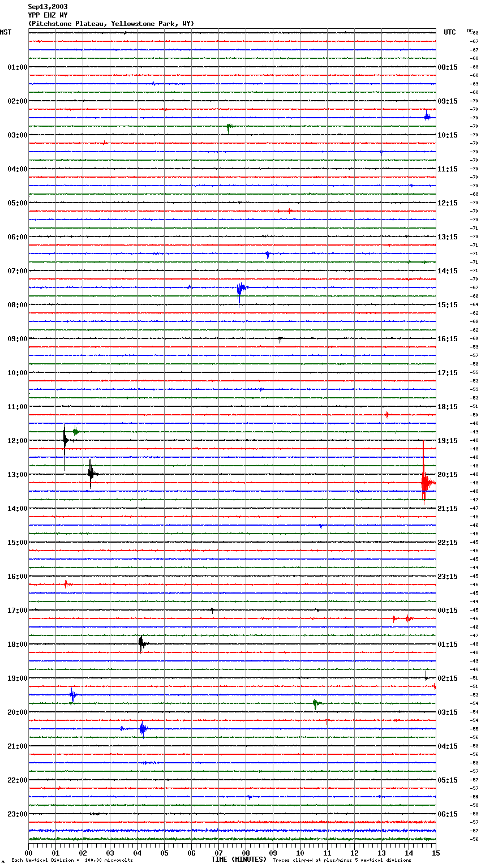Screen dimensions: 481x868
Task: Click the 12:00 MST time label
Action: 18,441
